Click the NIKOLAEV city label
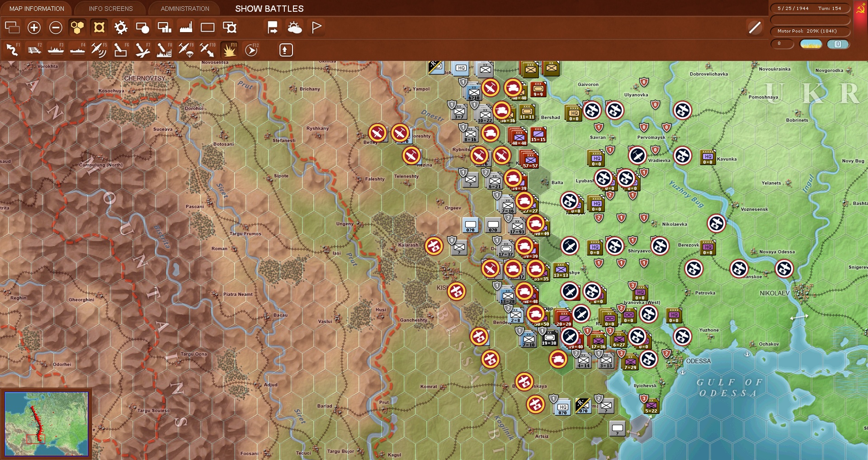Screen dimensions: 868x460 (774, 293)
